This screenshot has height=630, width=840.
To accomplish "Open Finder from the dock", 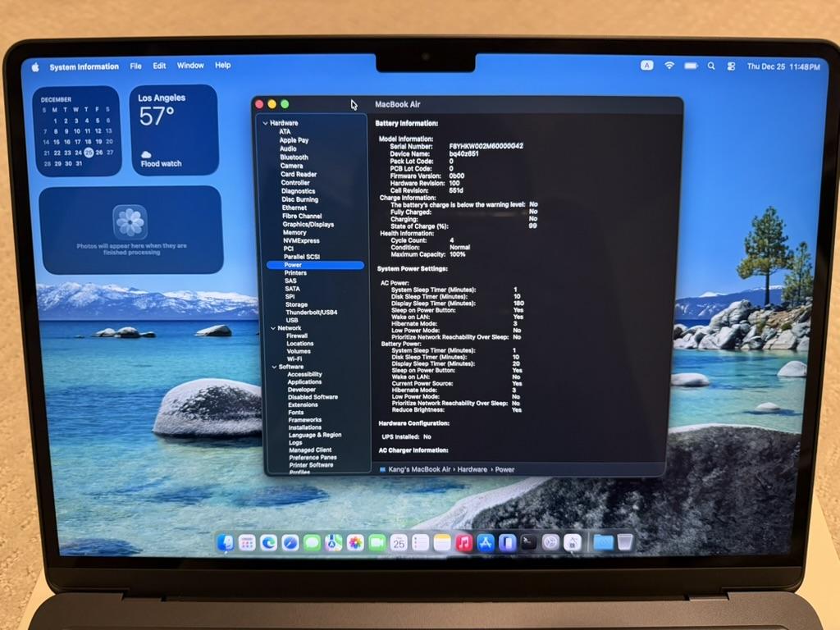I will 226,543.
